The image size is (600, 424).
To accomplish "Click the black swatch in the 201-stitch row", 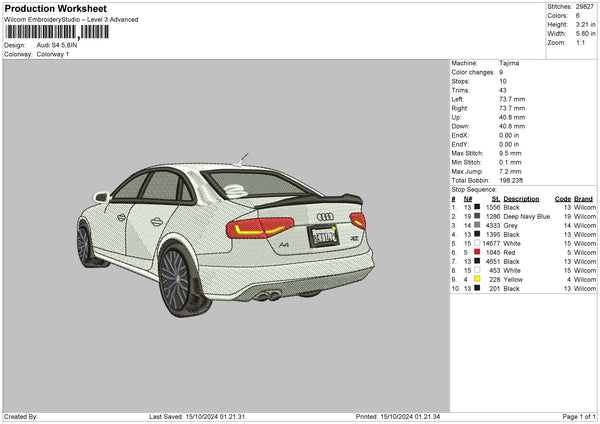I will click(x=477, y=288).
